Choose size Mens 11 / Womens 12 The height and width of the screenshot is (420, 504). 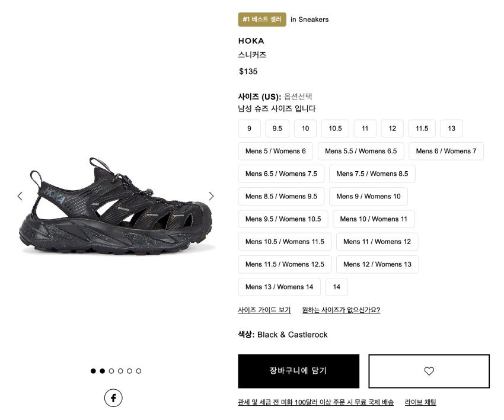pos(377,242)
